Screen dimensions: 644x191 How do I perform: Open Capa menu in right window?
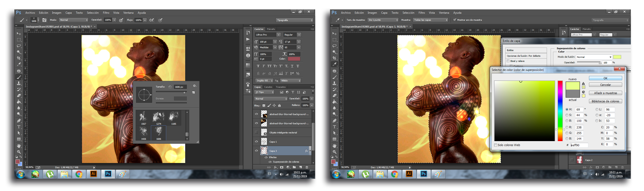tap(384, 13)
